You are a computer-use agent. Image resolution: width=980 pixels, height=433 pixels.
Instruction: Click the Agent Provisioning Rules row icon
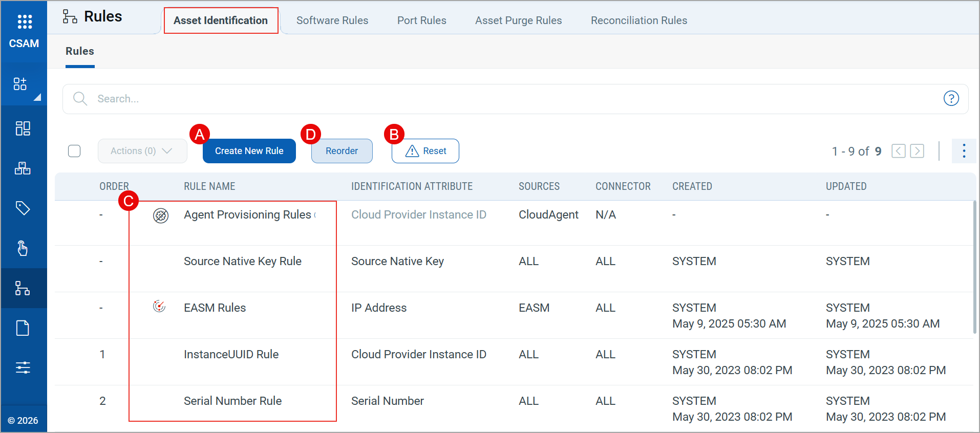(161, 215)
